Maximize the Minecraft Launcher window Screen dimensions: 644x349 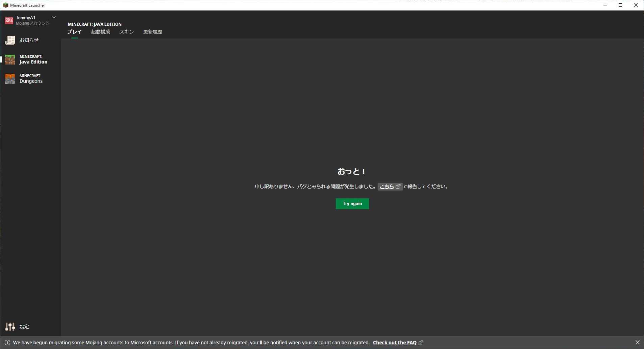coord(620,5)
